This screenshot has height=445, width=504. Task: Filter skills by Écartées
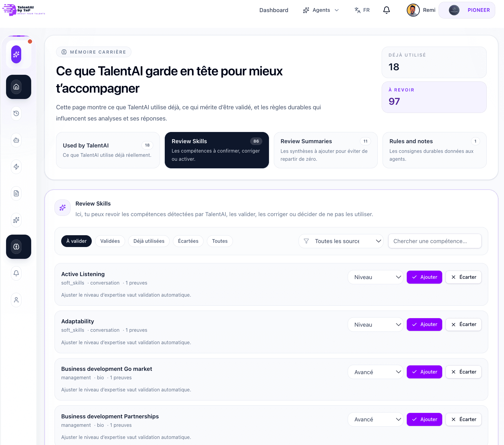188,241
